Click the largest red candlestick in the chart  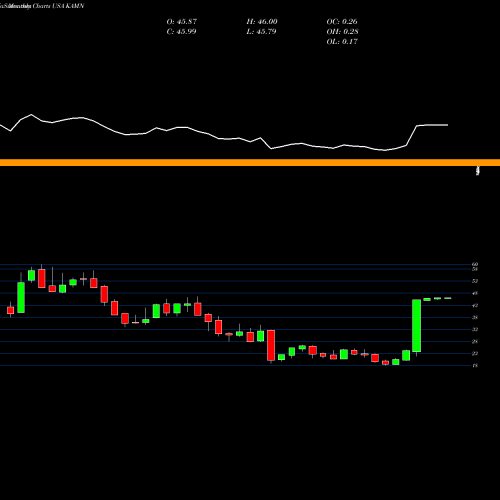[x=271, y=345]
